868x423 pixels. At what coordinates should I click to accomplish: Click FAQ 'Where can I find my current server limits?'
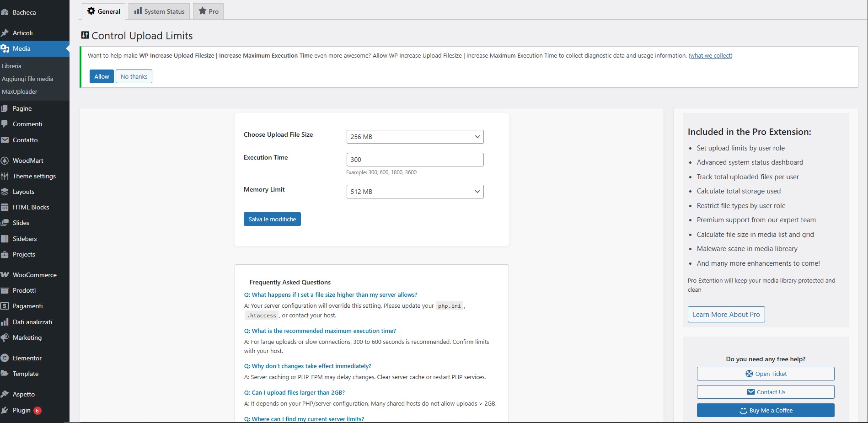click(304, 419)
